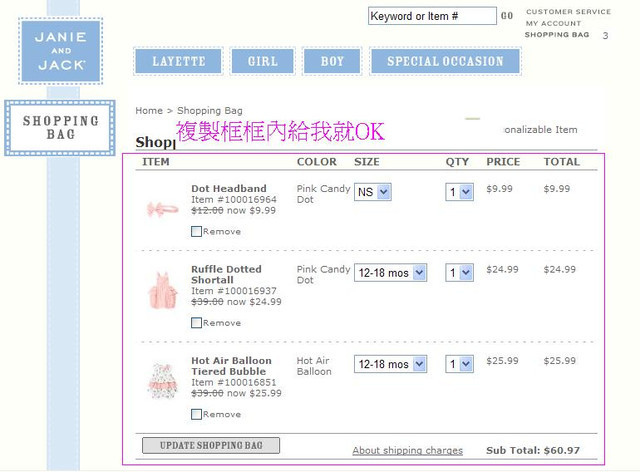640x472 pixels.
Task: Click the Hot Air Balloon color text
Action: click(314, 366)
